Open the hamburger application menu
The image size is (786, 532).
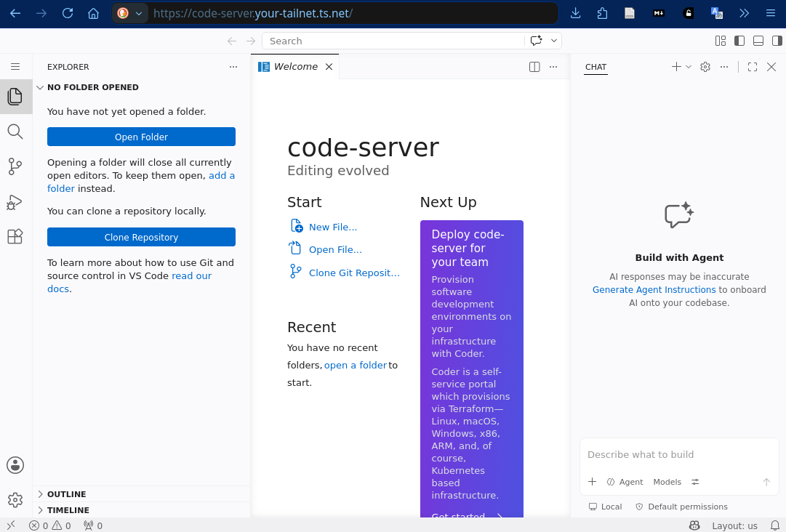coord(15,67)
